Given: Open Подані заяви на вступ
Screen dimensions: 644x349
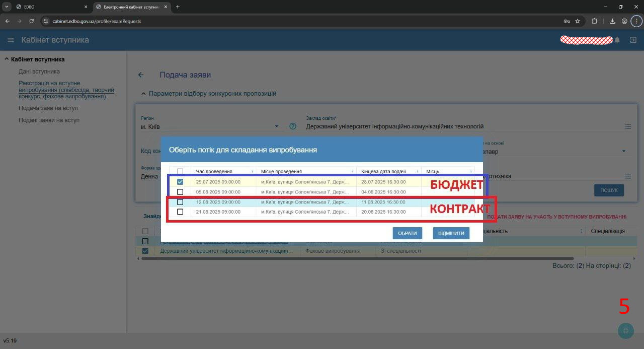Looking at the screenshot, I should [49, 120].
